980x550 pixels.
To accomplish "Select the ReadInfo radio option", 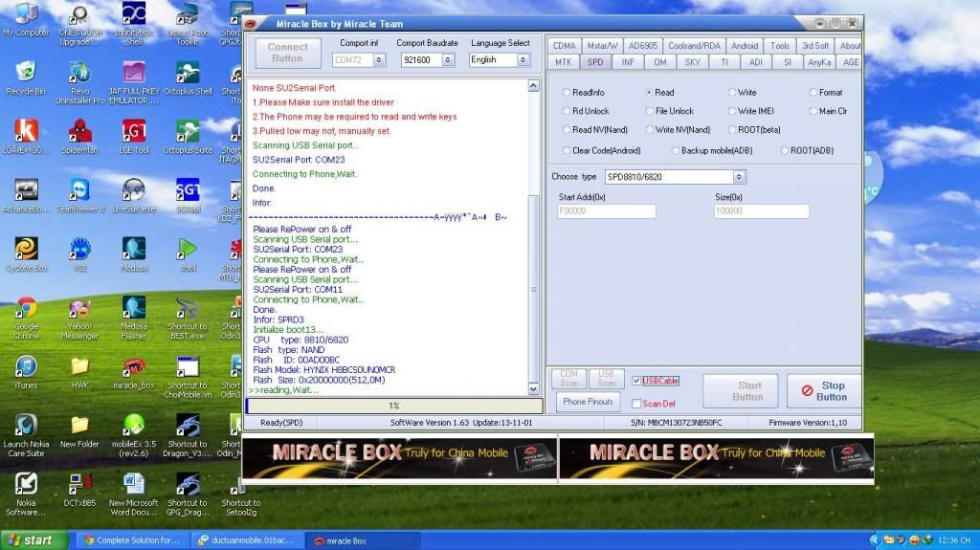I will click(x=567, y=93).
